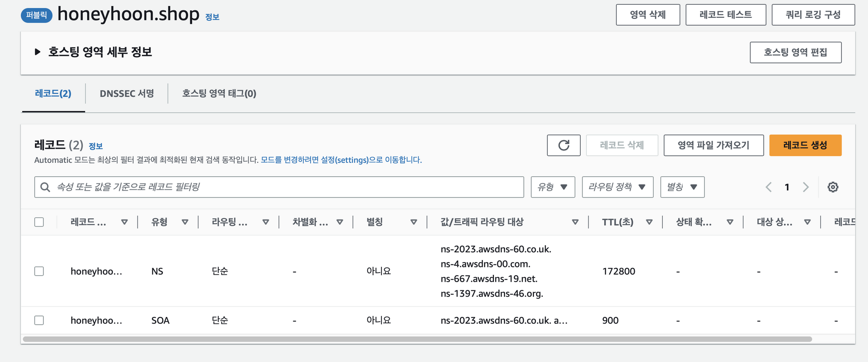Image resolution: width=868 pixels, height=362 pixels.
Task: Click the record filter search field
Action: tap(279, 187)
